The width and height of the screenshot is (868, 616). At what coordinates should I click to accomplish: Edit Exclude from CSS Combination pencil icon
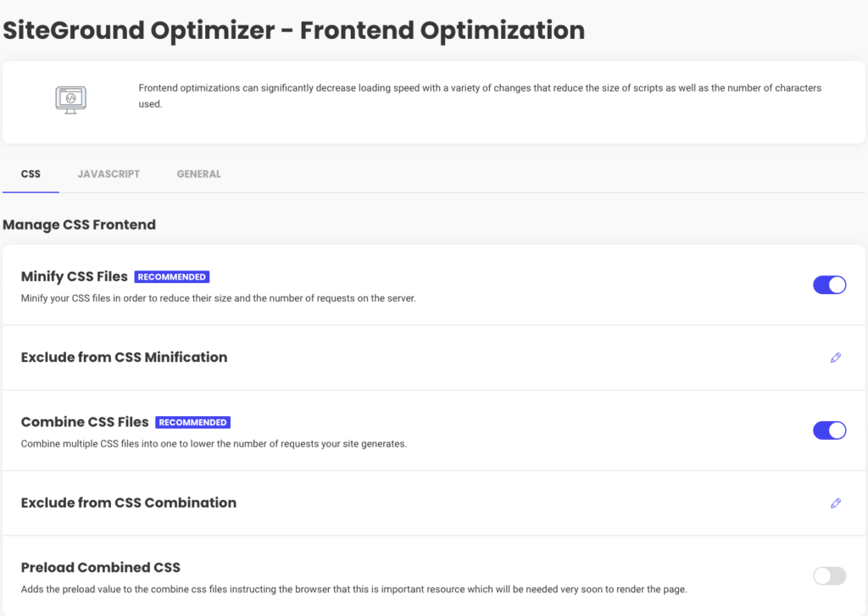[835, 503]
